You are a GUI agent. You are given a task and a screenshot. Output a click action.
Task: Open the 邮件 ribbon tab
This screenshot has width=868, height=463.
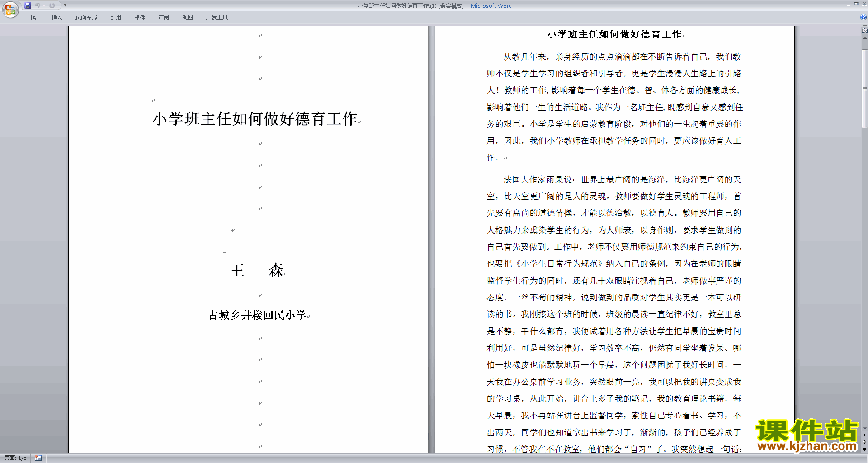point(140,18)
